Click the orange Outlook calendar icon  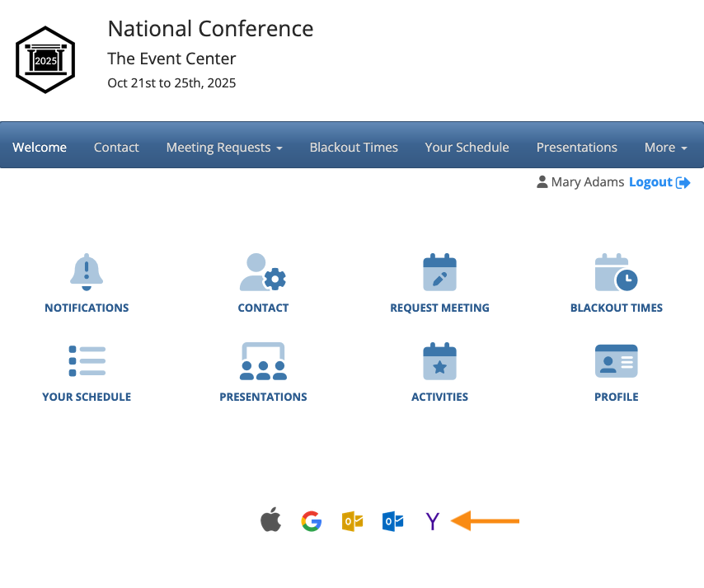352,521
